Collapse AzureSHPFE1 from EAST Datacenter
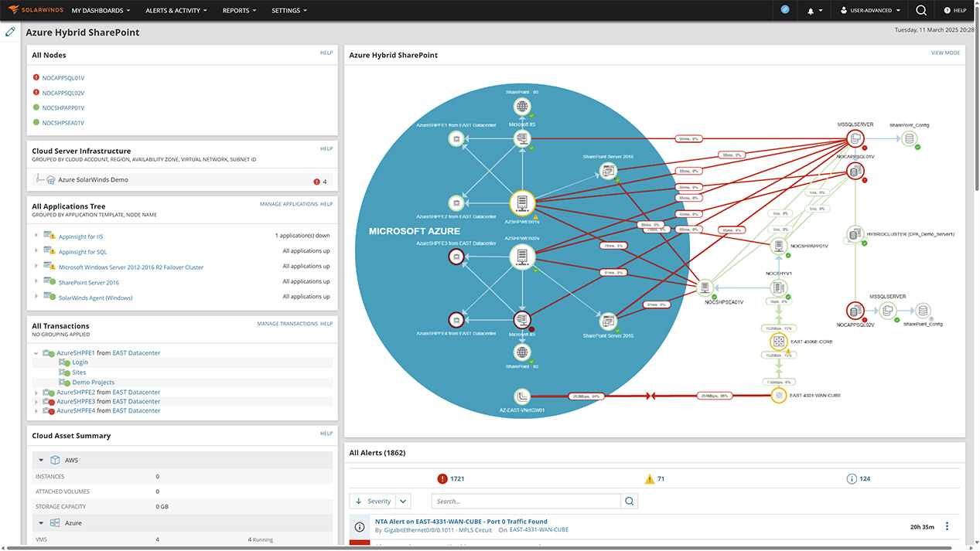 click(x=34, y=352)
